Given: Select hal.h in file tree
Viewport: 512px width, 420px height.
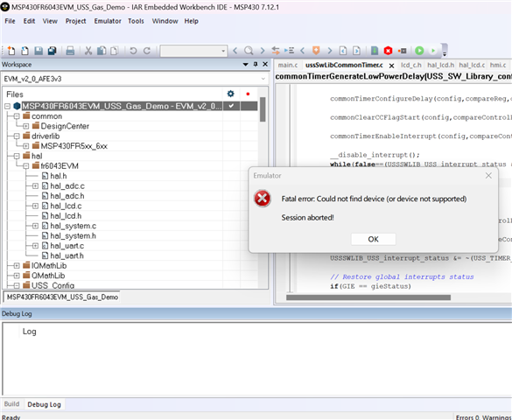Looking at the screenshot, I should (x=59, y=176).
